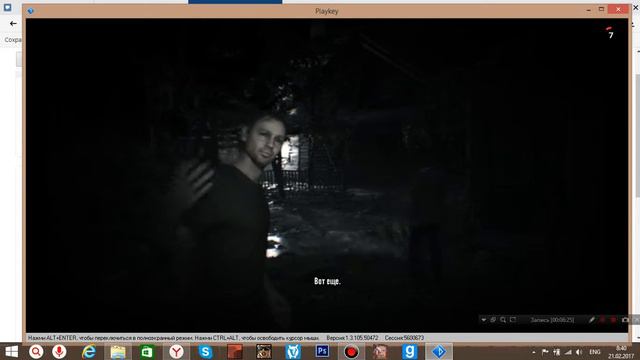This screenshot has height=360, width=640.
Task: Open File Explorer from the taskbar
Action: 118,352
